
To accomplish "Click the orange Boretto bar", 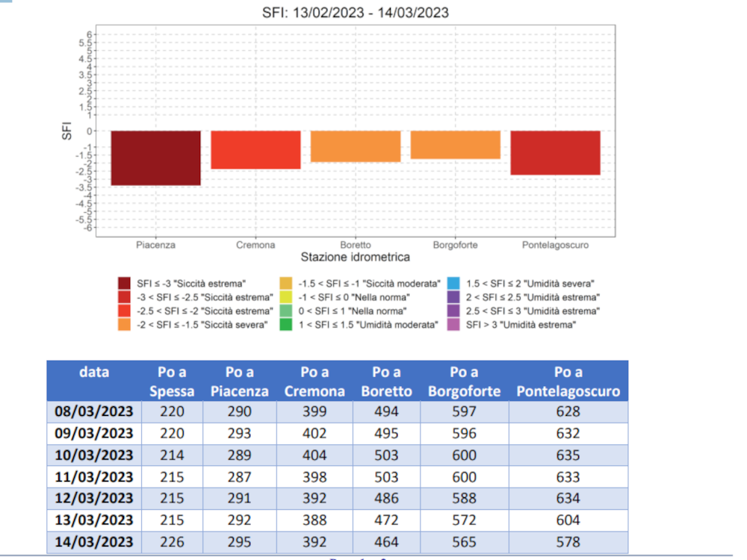I will pos(356,146).
